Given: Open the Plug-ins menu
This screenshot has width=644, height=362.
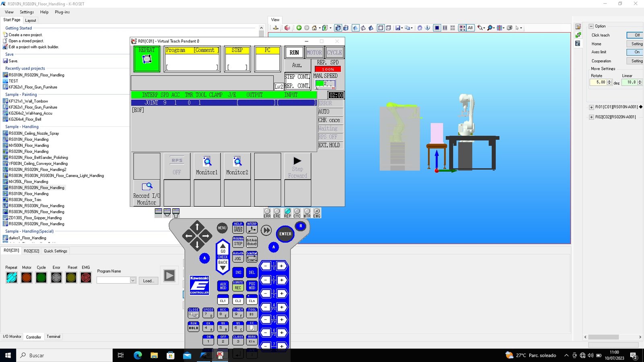Looking at the screenshot, I should [62, 12].
